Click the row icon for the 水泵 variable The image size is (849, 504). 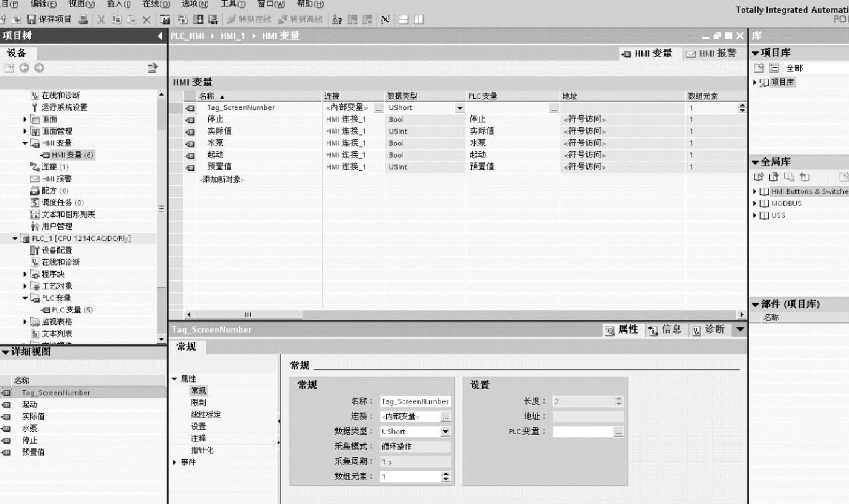(x=190, y=144)
